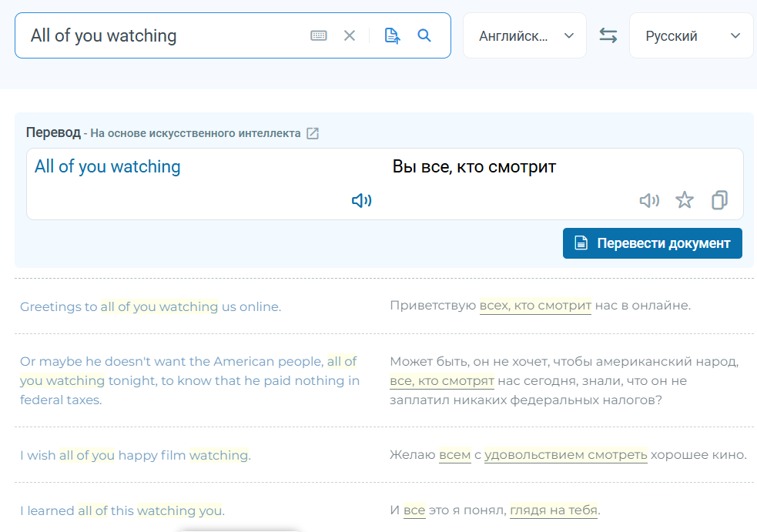The width and height of the screenshot is (757, 532).
Task: Expand the target language dropdown (Русский)
Action: click(x=692, y=35)
